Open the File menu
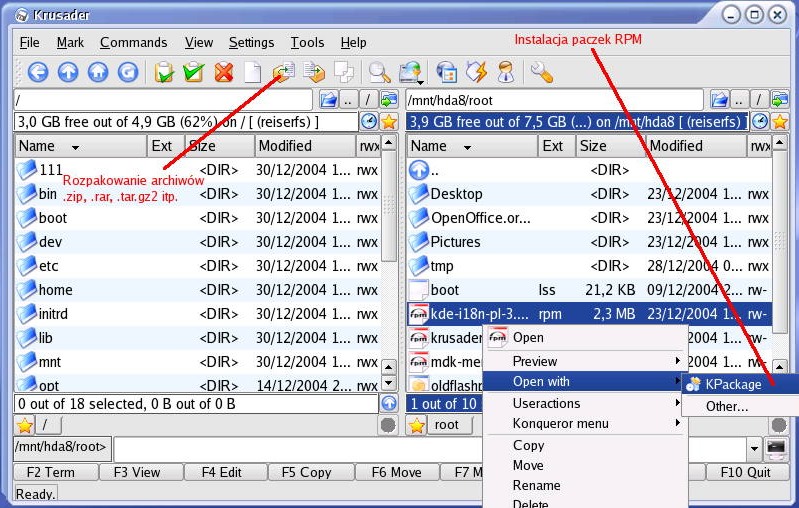Viewport: 799px width, 508px height. point(30,42)
